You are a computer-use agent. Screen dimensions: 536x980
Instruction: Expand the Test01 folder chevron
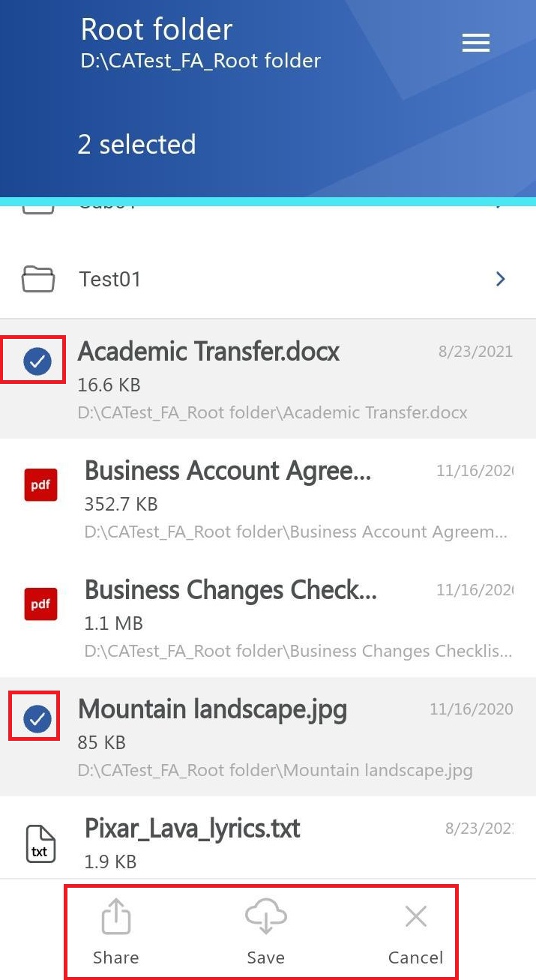pyautogui.click(x=501, y=280)
